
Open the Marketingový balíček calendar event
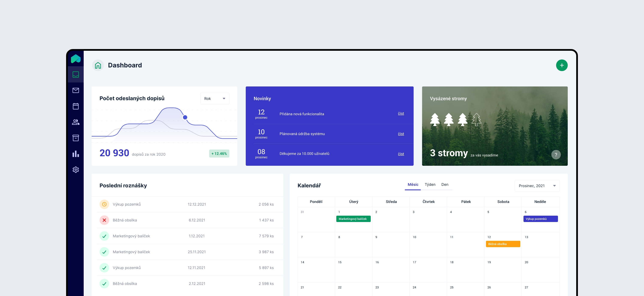353,219
